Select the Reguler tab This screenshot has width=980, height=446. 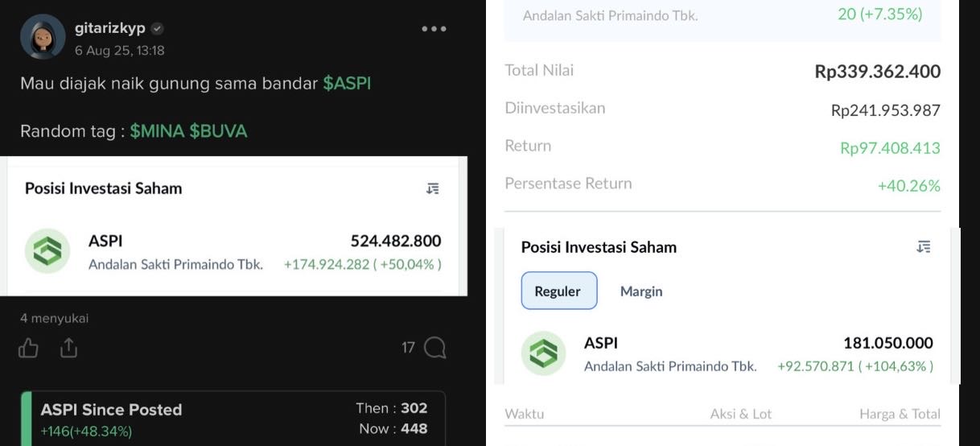tap(559, 291)
